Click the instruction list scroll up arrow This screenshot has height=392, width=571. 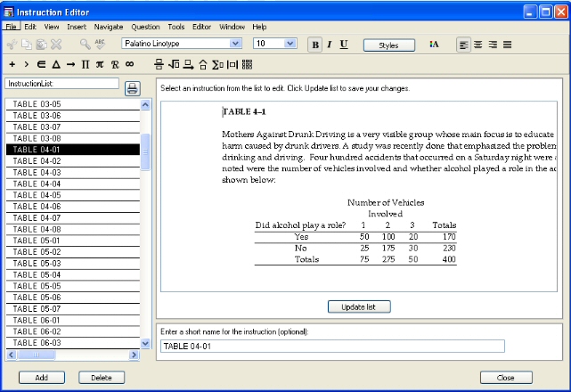[145, 105]
